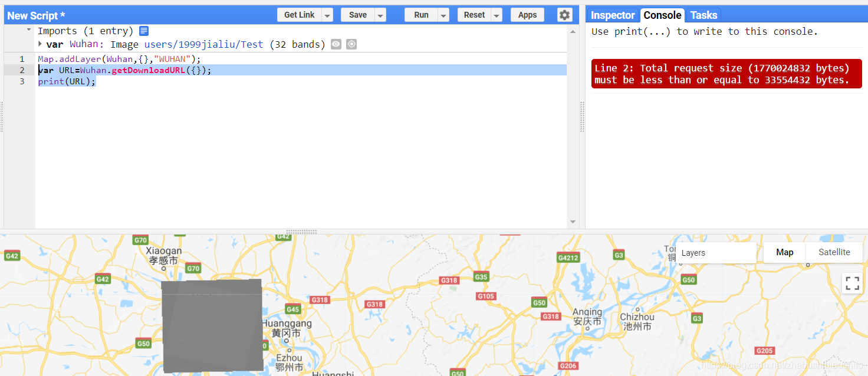Image resolution: width=868 pixels, height=376 pixels.
Task: Open Save dropdown arrow
Action: (x=380, y=15)
